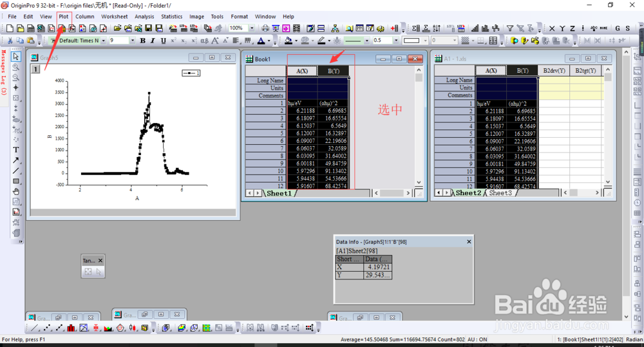Open the Statistics menu
Image resolution: width=644 pixels, height=347 pixels.
tap(172, 17)
